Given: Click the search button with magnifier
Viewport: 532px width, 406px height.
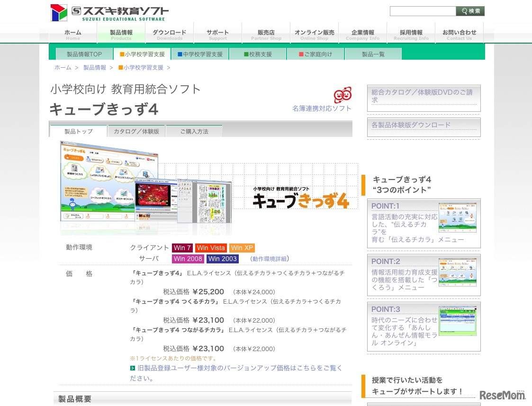Looking at the screenshot, I should point(470,11).
